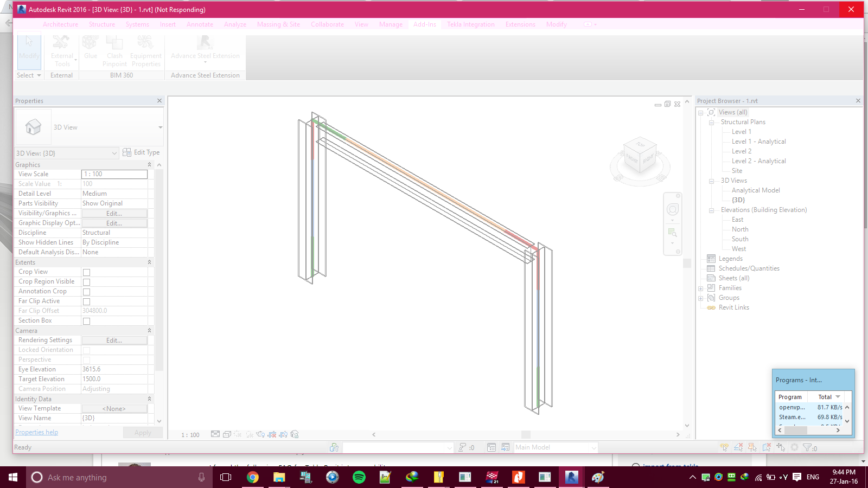
Task: Lock the 3D view with the house icon
Action: [293, 434]
